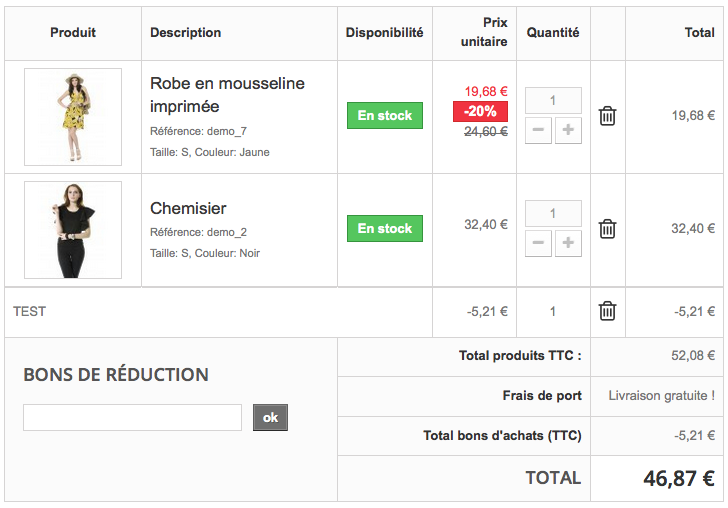Click quantity field for Robe en mousseline
Screen dimensions: 728x508
[x=553, y=100]
